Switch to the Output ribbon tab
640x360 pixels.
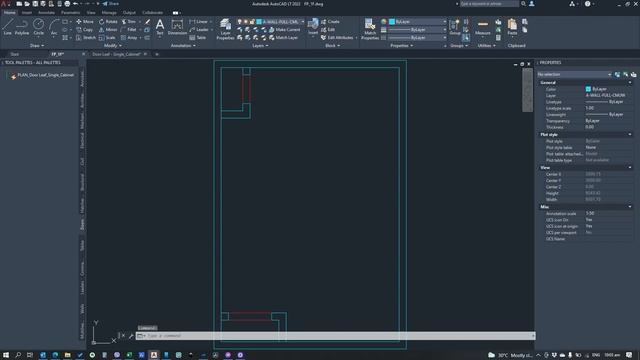click(x=129, y=13)
